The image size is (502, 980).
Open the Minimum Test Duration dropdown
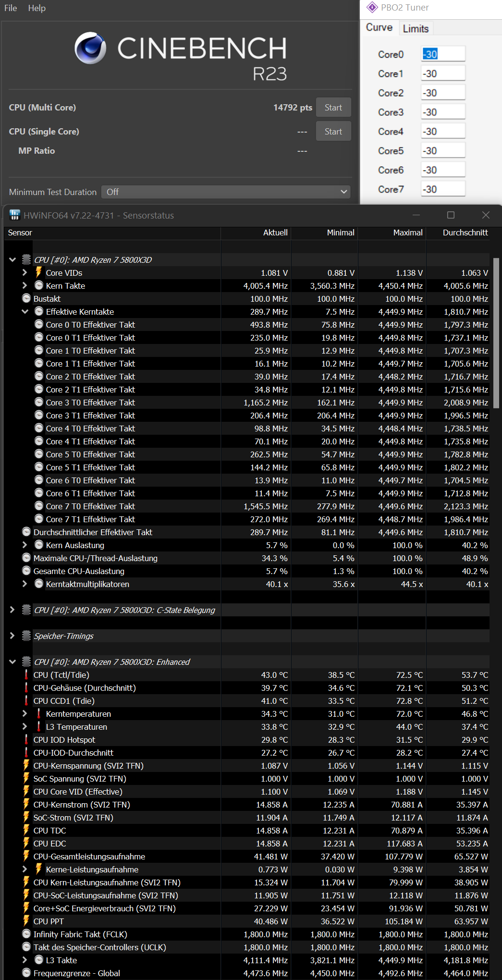[x=226, y=192]
